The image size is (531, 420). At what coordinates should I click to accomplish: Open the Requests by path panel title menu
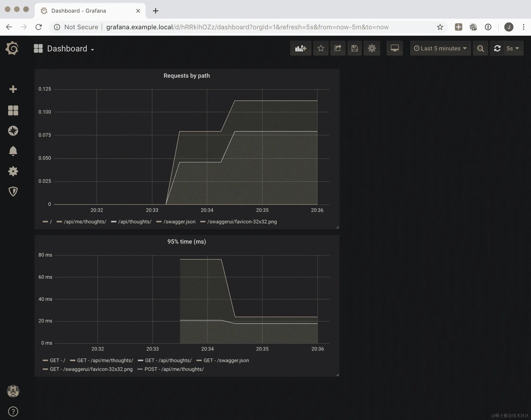187,76
